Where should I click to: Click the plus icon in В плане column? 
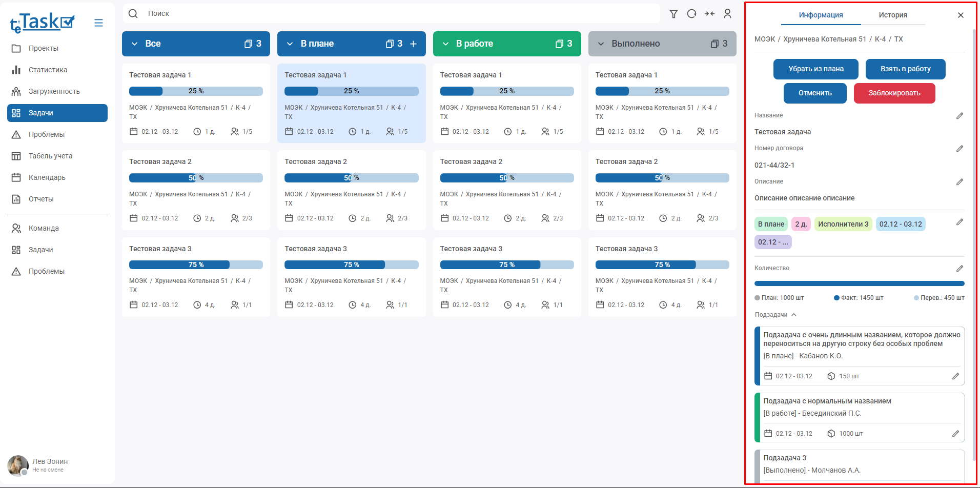point(413,44)
